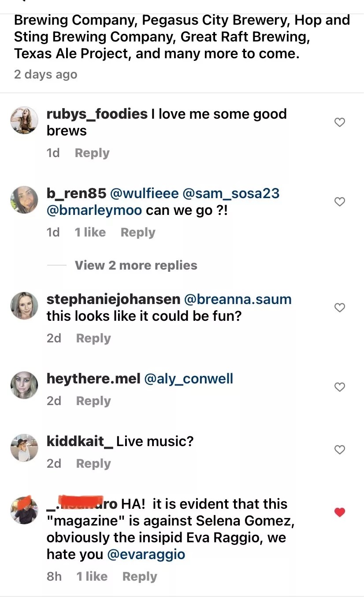Tap the heart beside heythere.mel's comment

tap(339, 387)
